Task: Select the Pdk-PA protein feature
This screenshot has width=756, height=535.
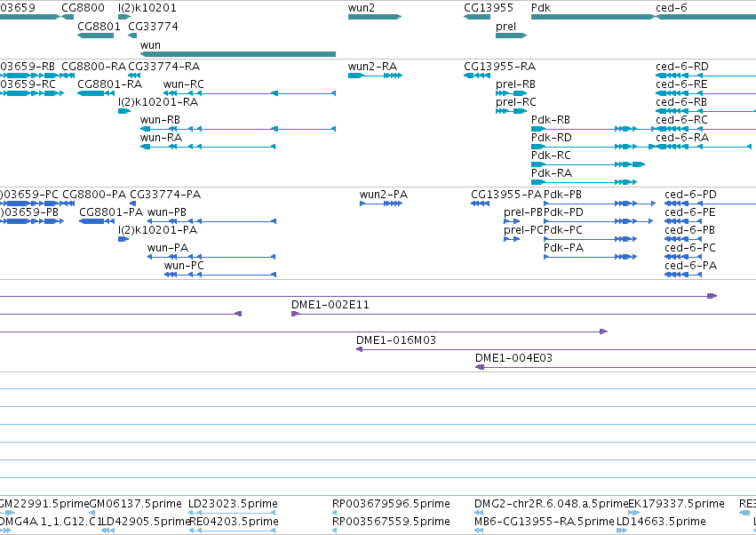Action: tap(590, 257)
